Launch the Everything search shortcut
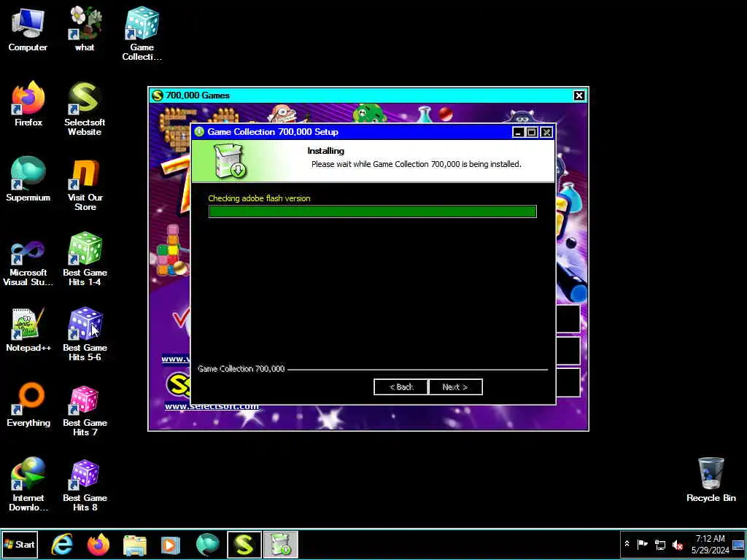The height and width of the screenshot is (560, 747). [28, 405]
